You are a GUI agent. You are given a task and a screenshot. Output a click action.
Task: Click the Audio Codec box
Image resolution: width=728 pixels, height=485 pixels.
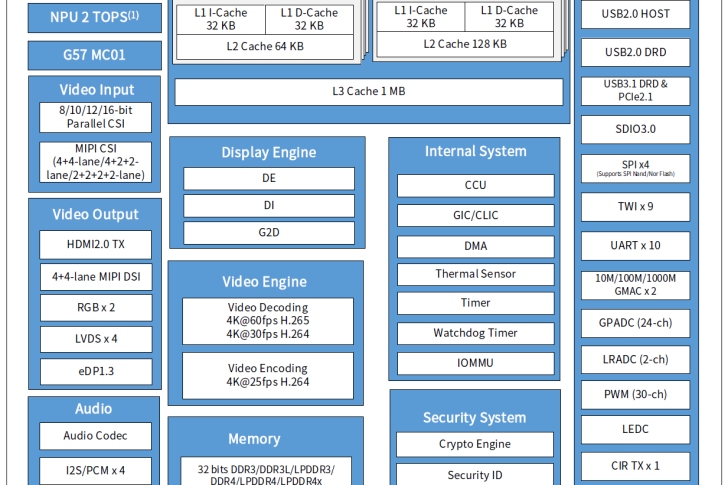tap(96, 436)
